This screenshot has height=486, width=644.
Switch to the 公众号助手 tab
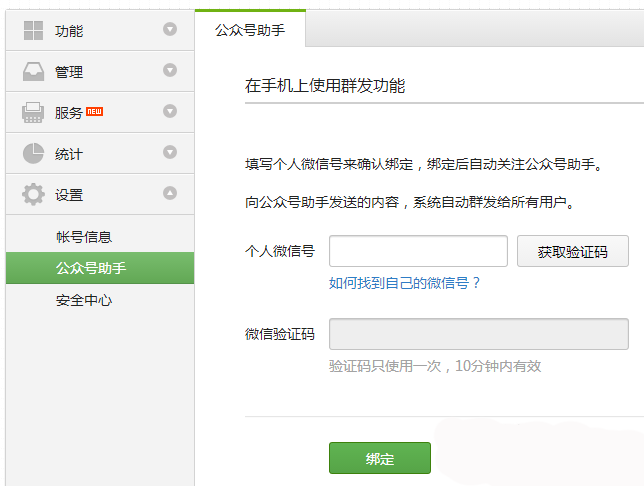(x=250, y=30)
